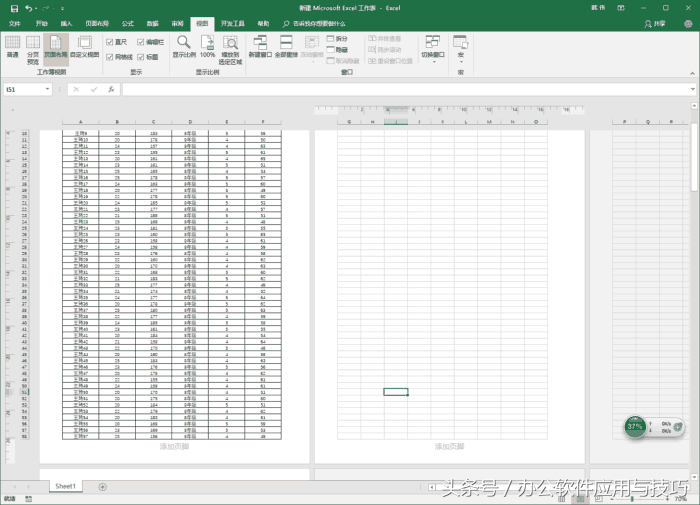Click the vertical scrollbar down arrow
The height and width of the screenshot is (505, 700).
pyautogui.click(x=694, y=477)
